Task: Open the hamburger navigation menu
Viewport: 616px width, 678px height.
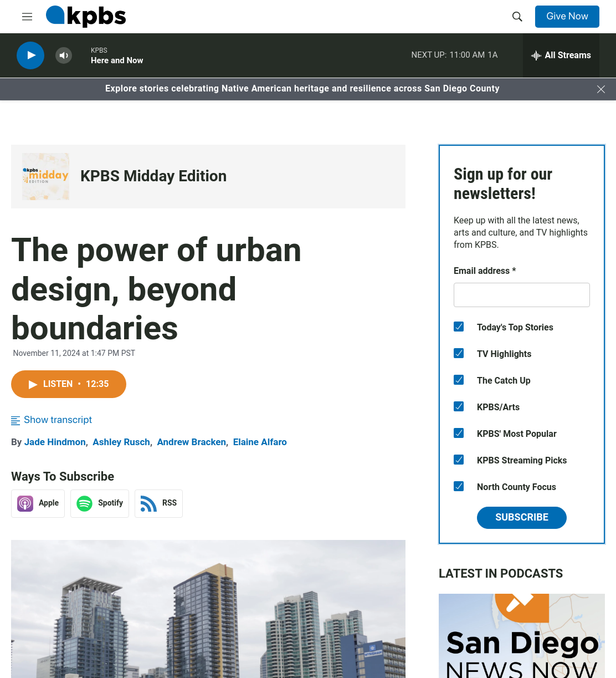Action: (27, 17)
